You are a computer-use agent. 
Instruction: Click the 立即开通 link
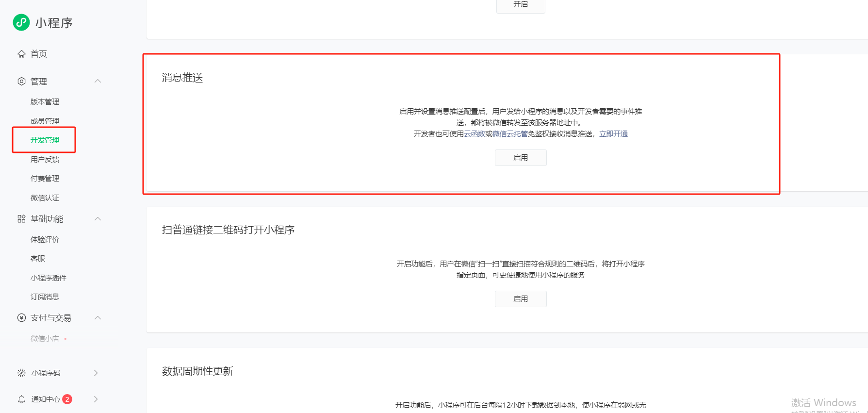tap(613, 134)
